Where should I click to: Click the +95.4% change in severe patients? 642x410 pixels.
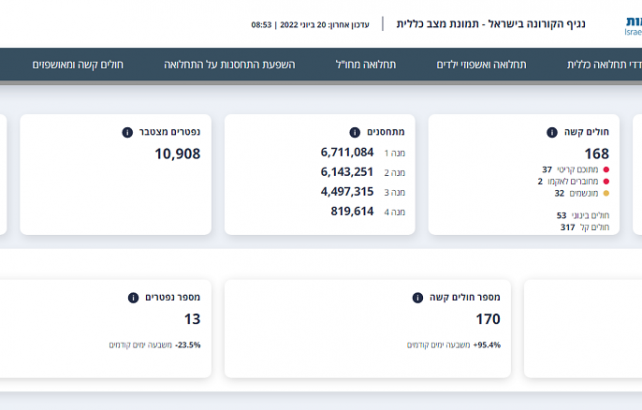click(x=488, y=345)
